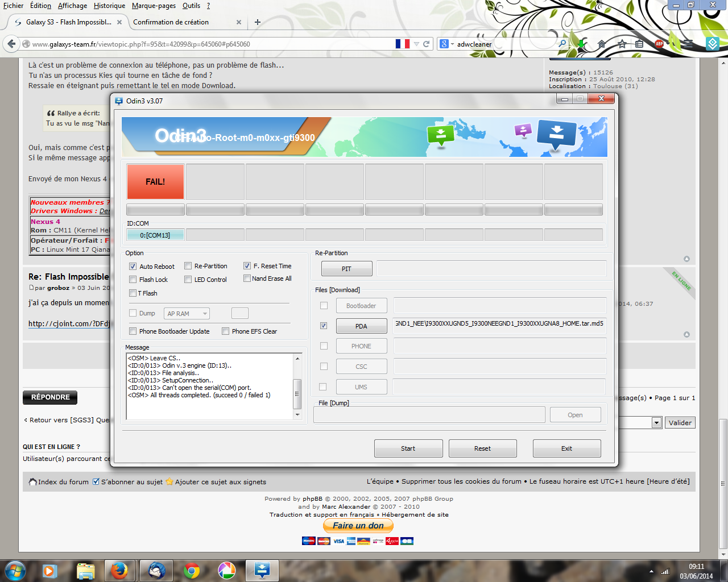The height and width of the screenshot is (582, 728).
Task: Click the RÉPONDRE forum button
Action: pyautogui.click(x=50, y=397)
